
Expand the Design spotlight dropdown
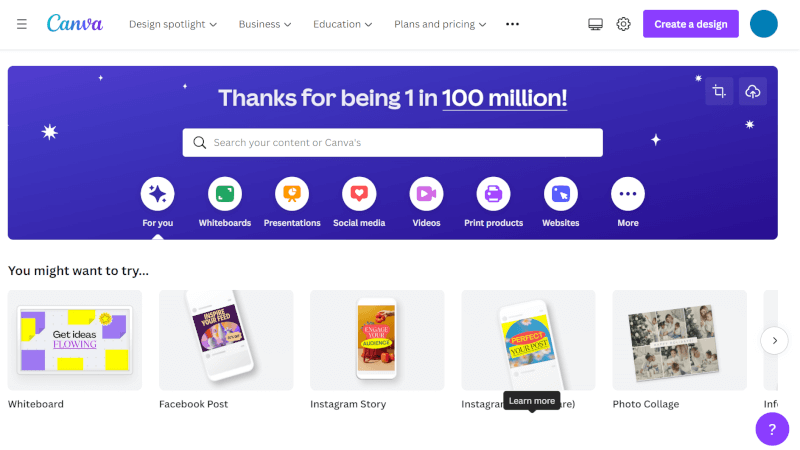[174, 24]
